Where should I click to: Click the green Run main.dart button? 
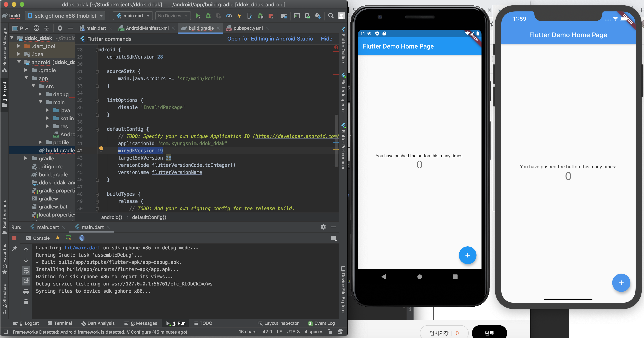click(198, 16)
